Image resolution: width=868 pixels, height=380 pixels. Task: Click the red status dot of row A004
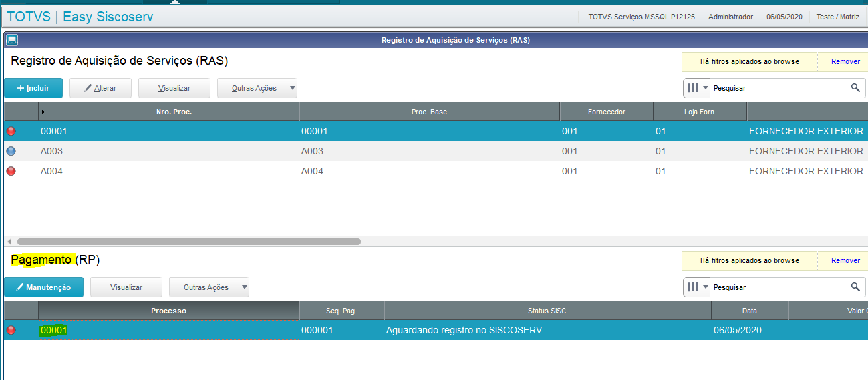point(11,171)
